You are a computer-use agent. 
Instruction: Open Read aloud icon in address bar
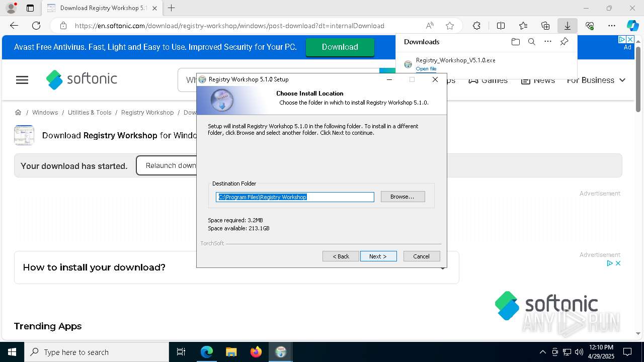tap(430, 26)
